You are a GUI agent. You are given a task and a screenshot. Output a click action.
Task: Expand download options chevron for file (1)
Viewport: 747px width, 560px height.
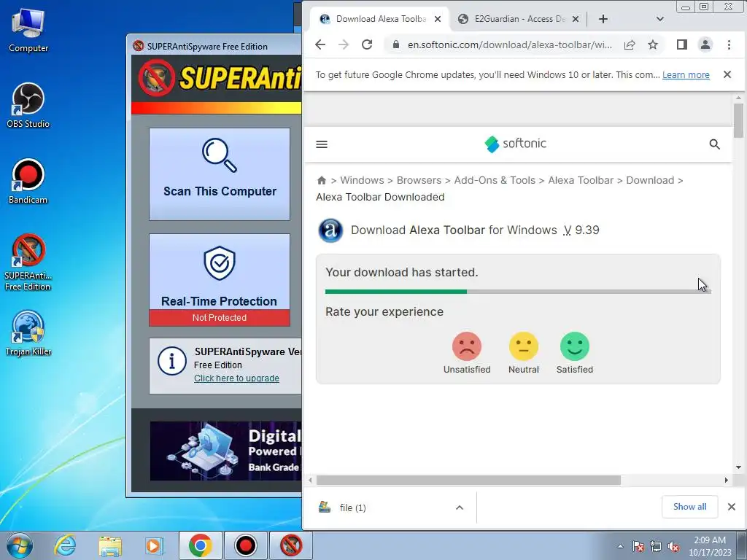click(x=460, y=507)
